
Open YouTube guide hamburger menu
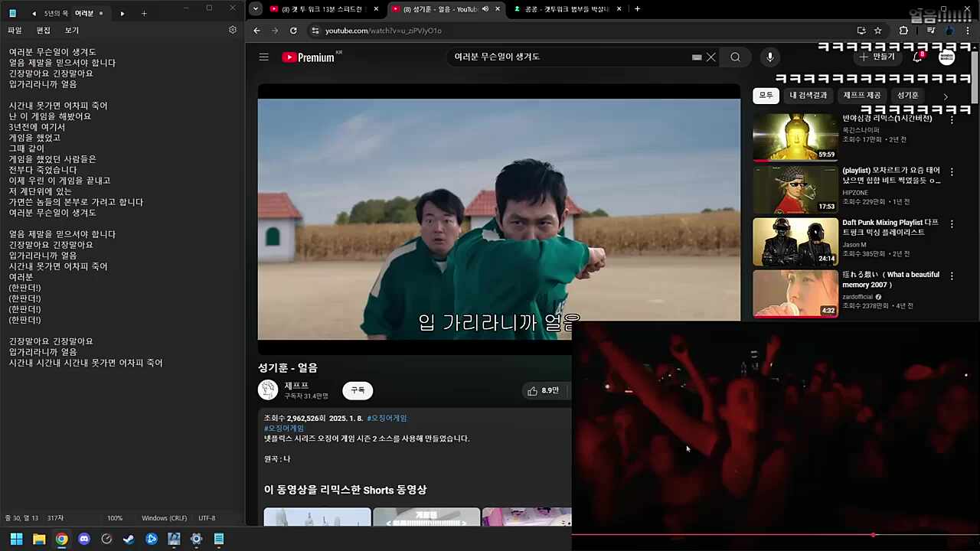(x=263, y=57)
